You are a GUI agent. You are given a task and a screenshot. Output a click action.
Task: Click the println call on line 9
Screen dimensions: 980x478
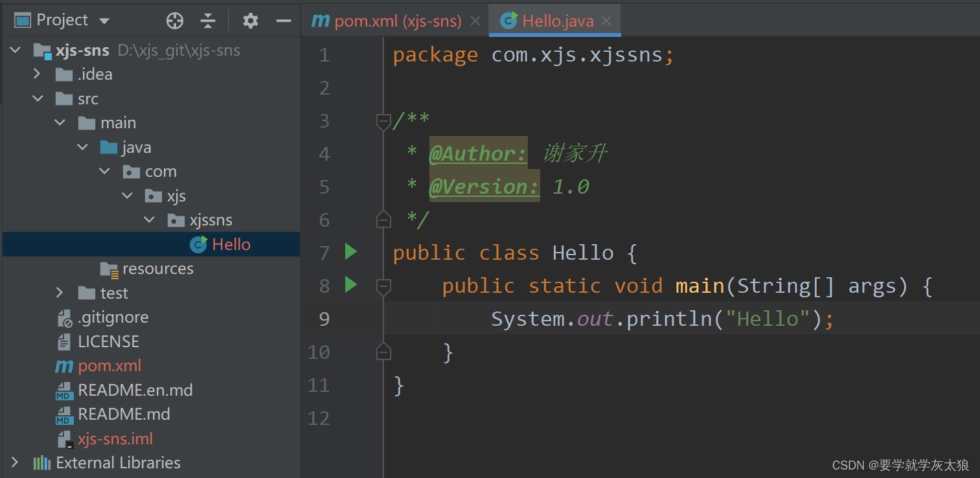(x=669, y=319)
